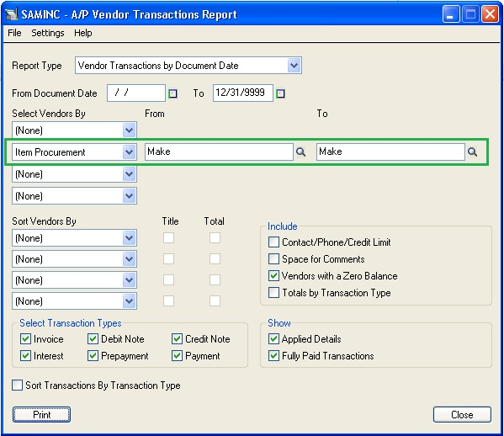
Task: Expand the Report Type dropdown
Action: (294, 66)
